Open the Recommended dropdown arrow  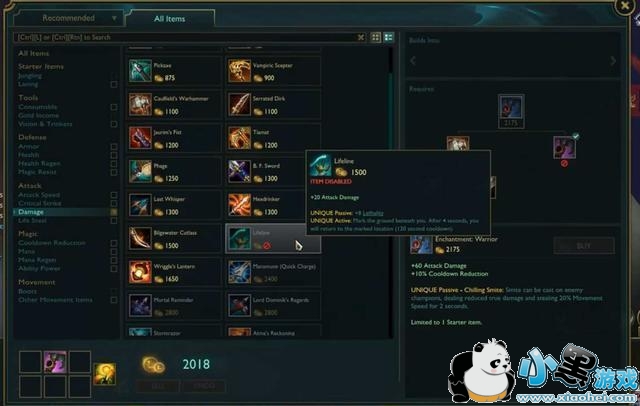(x=114, y=18)
